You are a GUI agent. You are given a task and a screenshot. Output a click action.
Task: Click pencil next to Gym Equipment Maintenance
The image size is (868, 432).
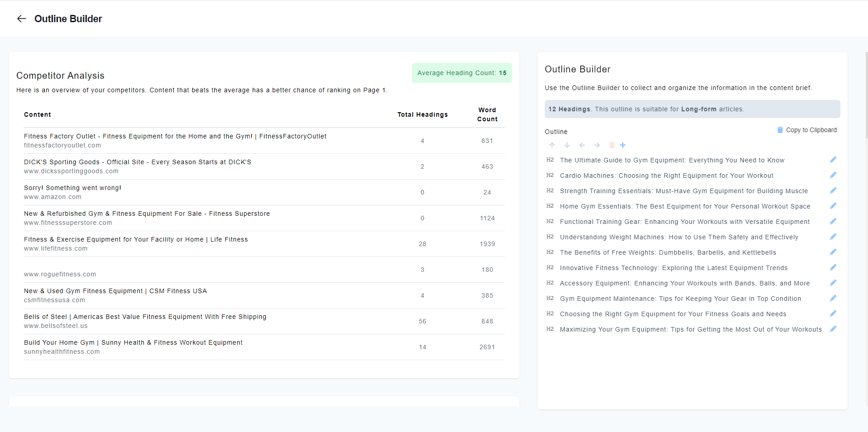(x=833, y=298)
